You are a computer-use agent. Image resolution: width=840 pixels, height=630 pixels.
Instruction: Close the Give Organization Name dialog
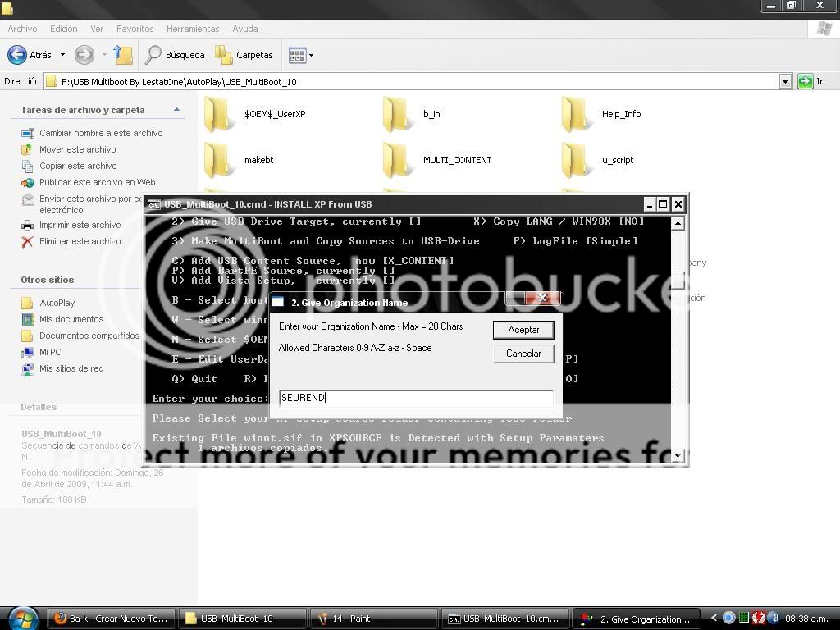pyautogui.click(x=543, y=298)
